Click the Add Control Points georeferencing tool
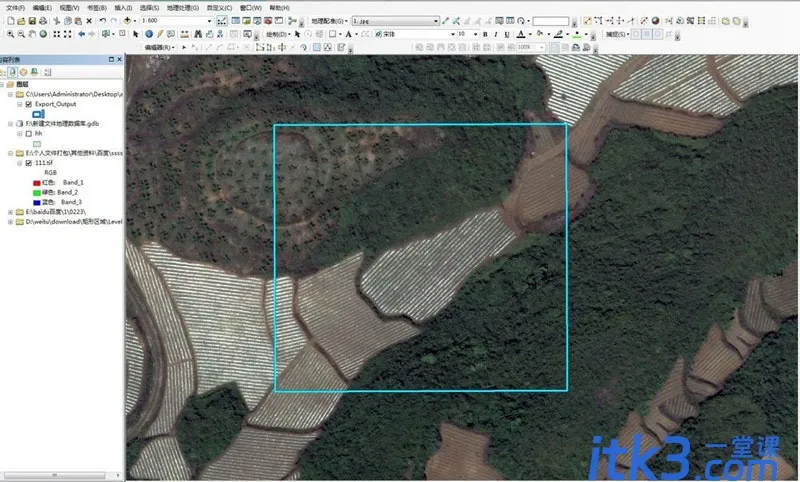 tap(445, 20)
